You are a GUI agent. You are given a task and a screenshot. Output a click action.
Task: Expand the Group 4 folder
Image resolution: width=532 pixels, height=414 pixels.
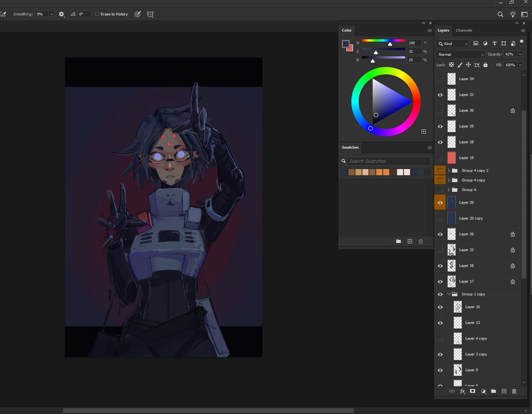449,189
